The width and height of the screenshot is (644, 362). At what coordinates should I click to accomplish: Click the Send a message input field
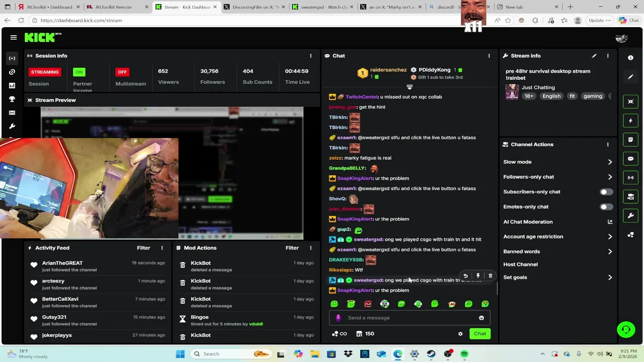409,318
